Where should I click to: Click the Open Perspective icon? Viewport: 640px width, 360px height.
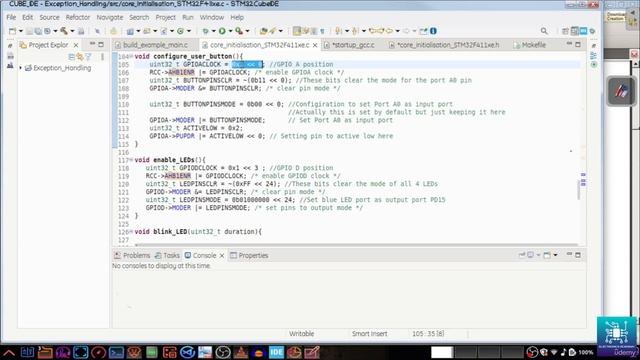[x=565, y=31]
